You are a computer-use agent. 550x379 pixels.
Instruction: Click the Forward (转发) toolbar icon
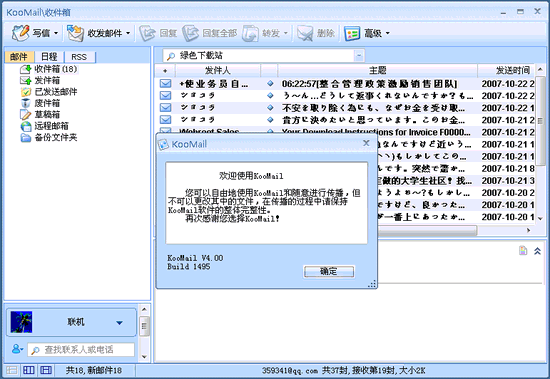coord(250,33)
